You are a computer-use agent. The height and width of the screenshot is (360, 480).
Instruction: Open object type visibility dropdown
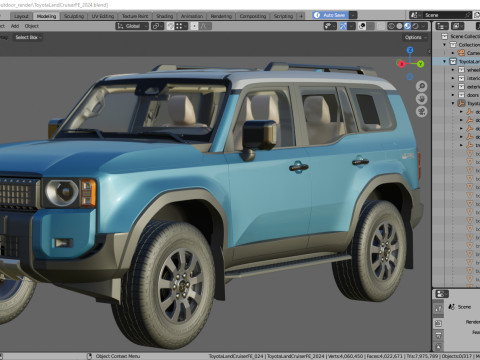[x=330, y=26]
